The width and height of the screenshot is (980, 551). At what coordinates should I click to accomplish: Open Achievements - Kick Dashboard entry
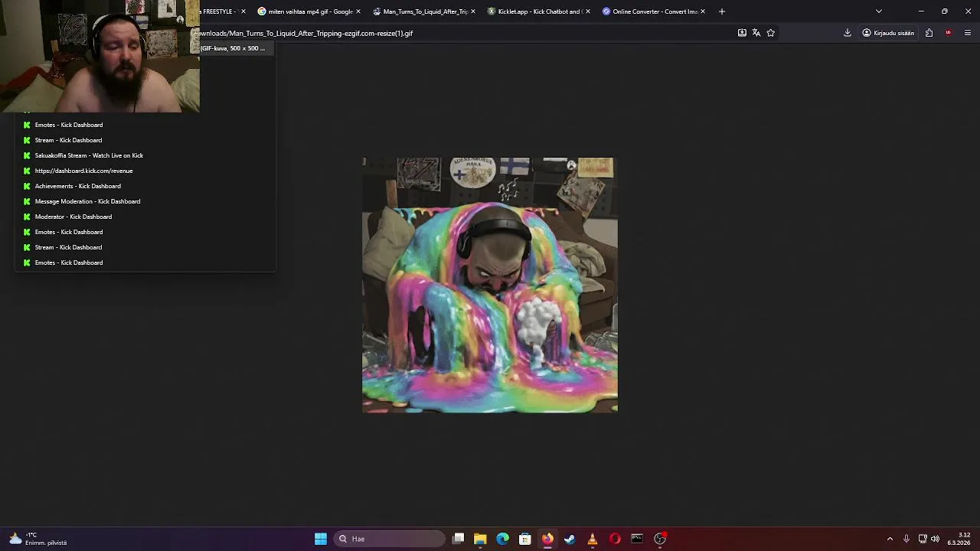145,186
